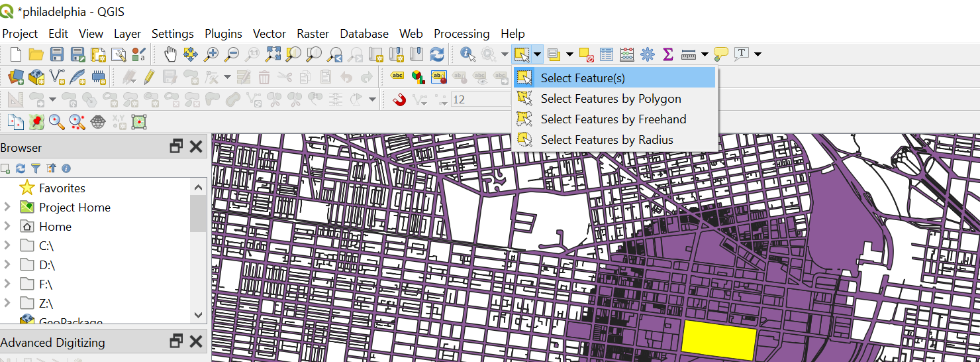Open the measure tool dropdown arrow

(x=705, y=54)
